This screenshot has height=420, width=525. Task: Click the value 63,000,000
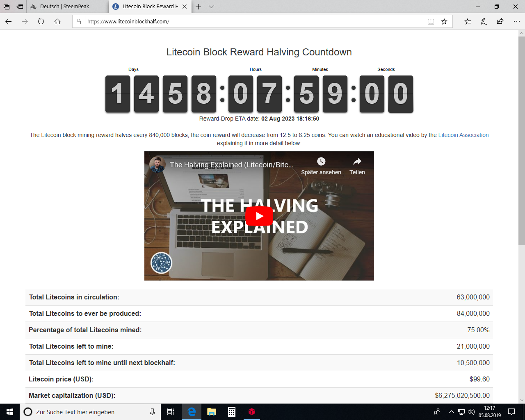(x=473, y=297)
